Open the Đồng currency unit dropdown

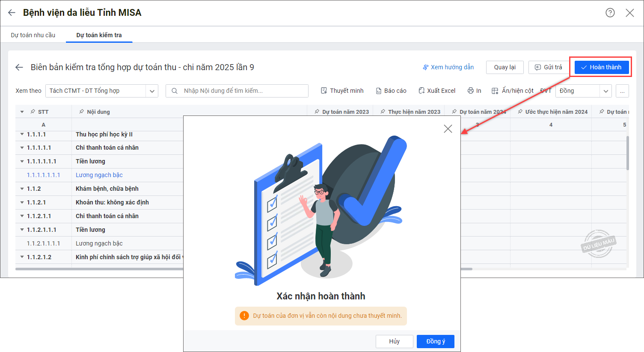point(605,91)
